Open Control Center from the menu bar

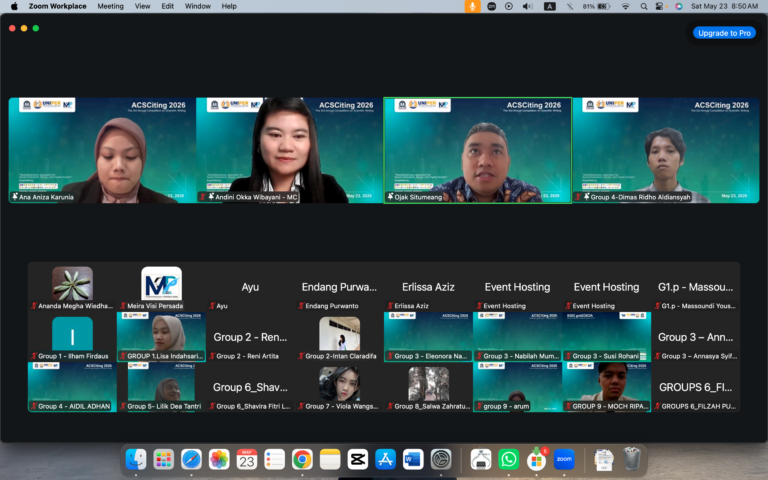tap(660, 6)
